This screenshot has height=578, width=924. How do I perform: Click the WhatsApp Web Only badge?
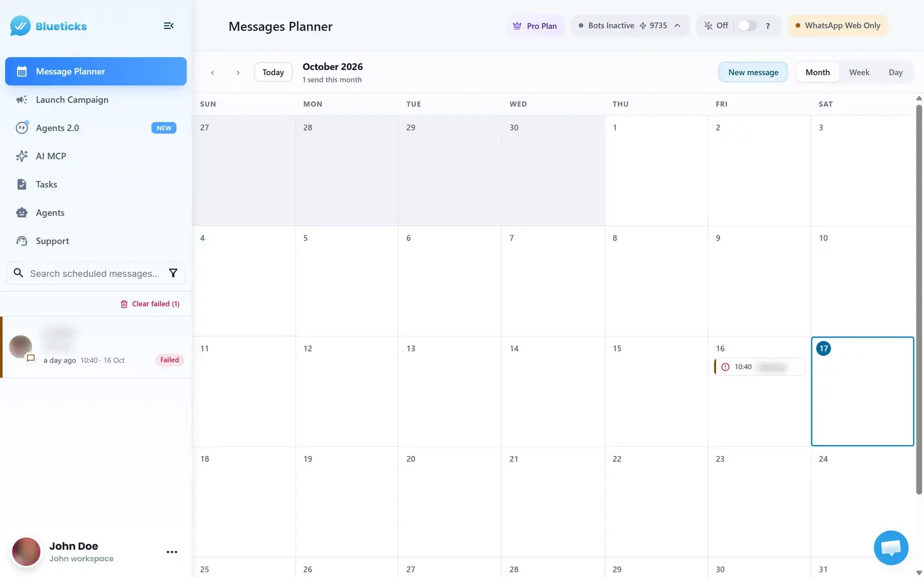click(x=838, y=25)
